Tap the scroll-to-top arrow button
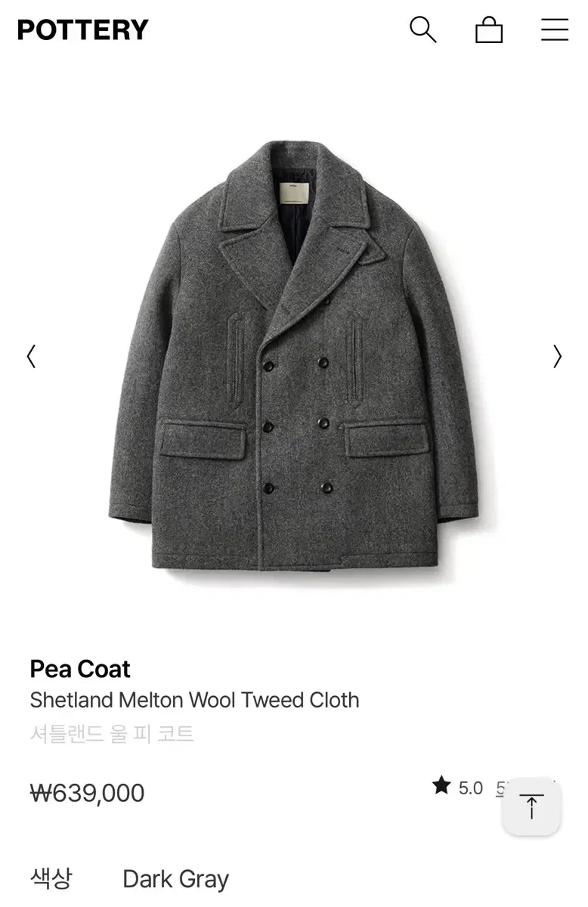Viewport: 588px width, 907px height. (531, 806)
